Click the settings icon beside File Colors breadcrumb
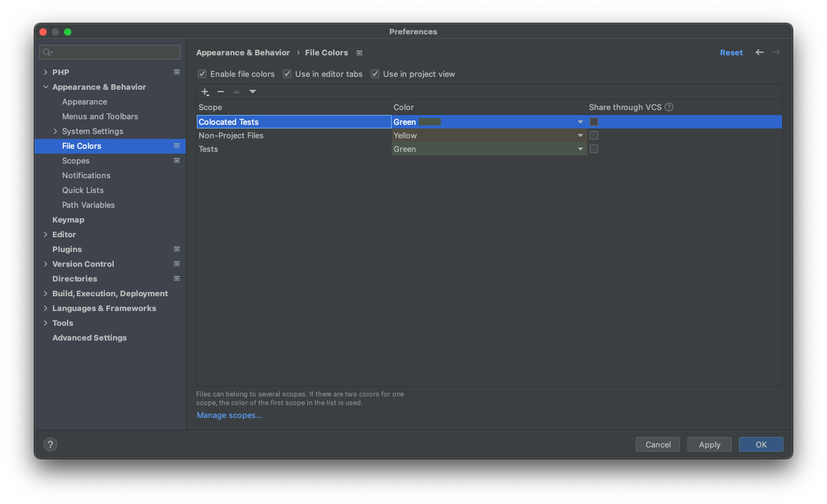827x504 pixels. pos(359,52)
